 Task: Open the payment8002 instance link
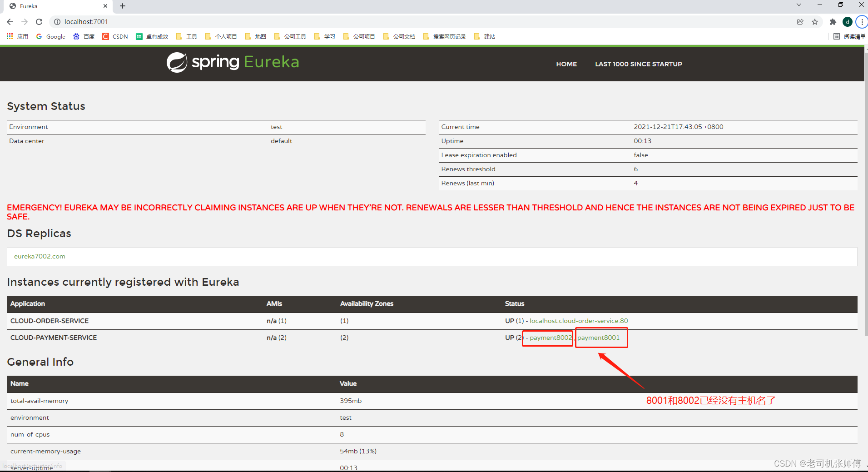(x=551, y=338)
